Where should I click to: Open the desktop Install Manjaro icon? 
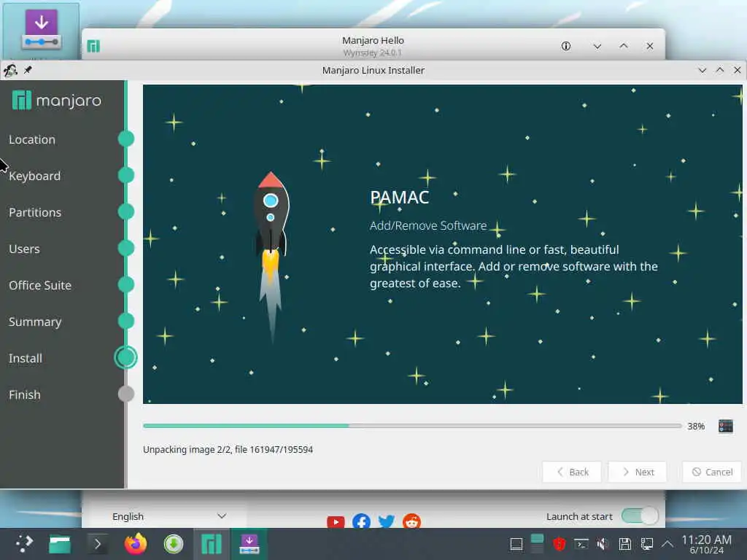click(x=42, y=31)
